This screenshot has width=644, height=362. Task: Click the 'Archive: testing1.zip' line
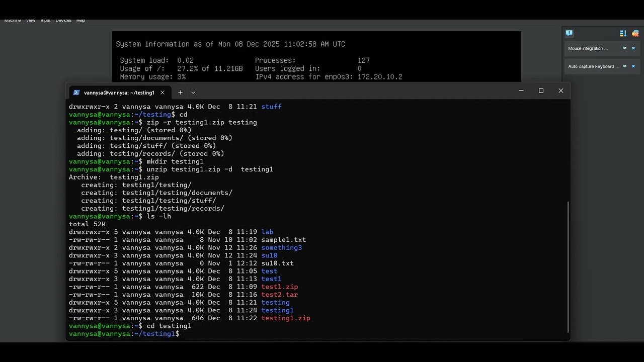pos(114,177)
